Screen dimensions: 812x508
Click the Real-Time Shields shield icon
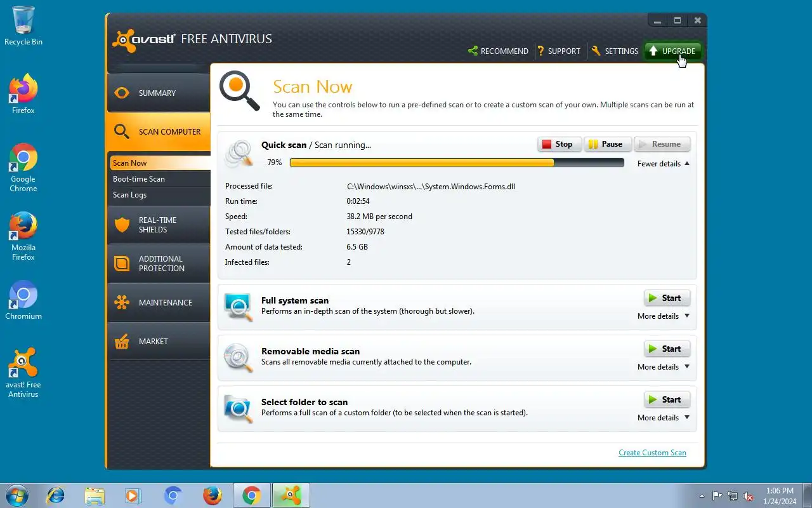point(122,225)
